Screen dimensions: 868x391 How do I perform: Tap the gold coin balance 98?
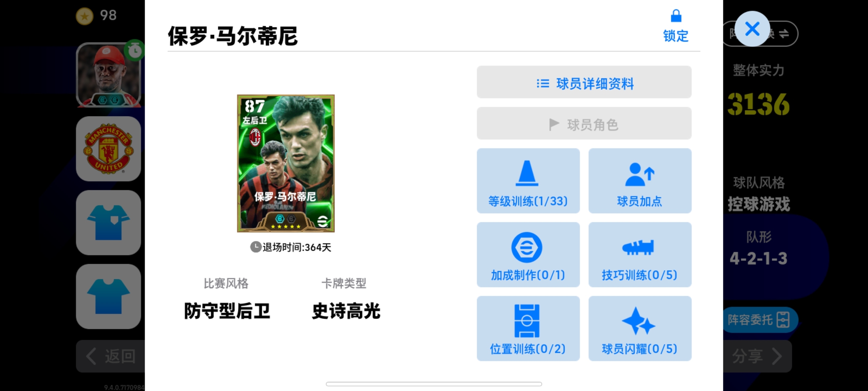[96, 16]
